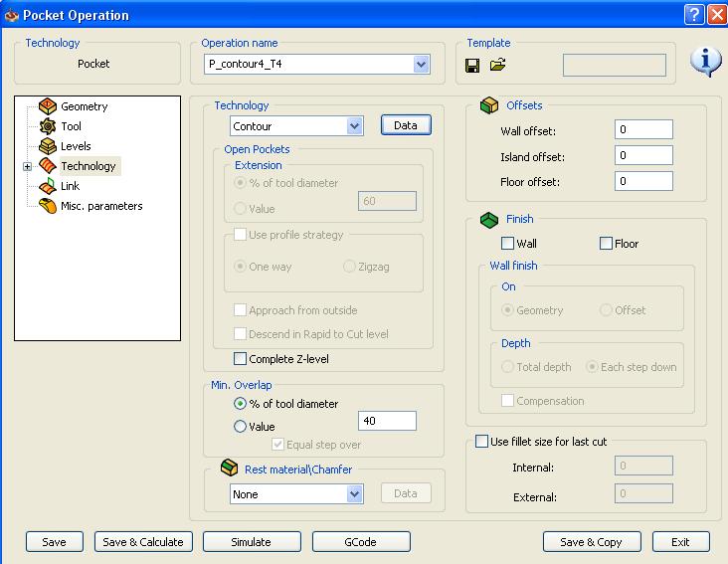Click Save & Copy button

(x=592, y=542)
